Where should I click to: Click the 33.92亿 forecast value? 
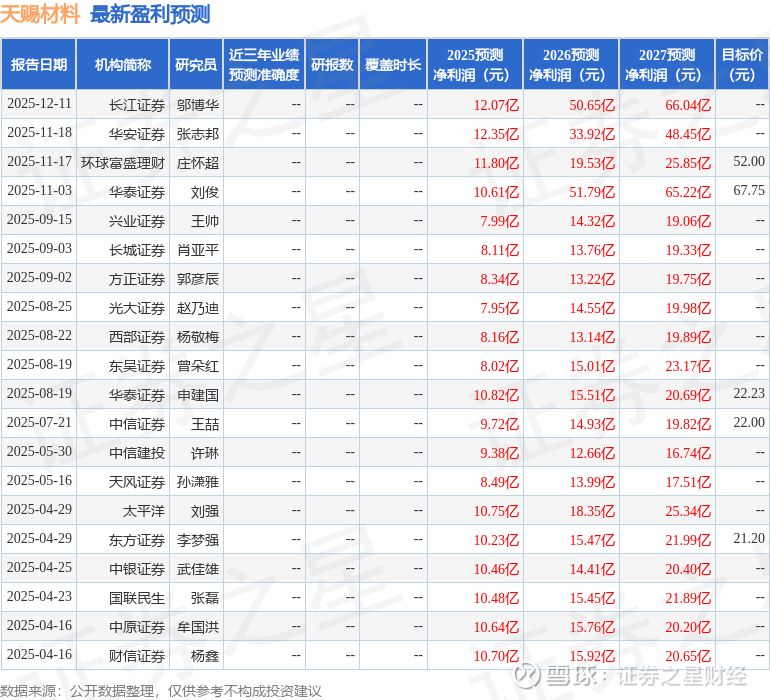tap(592, 134)
